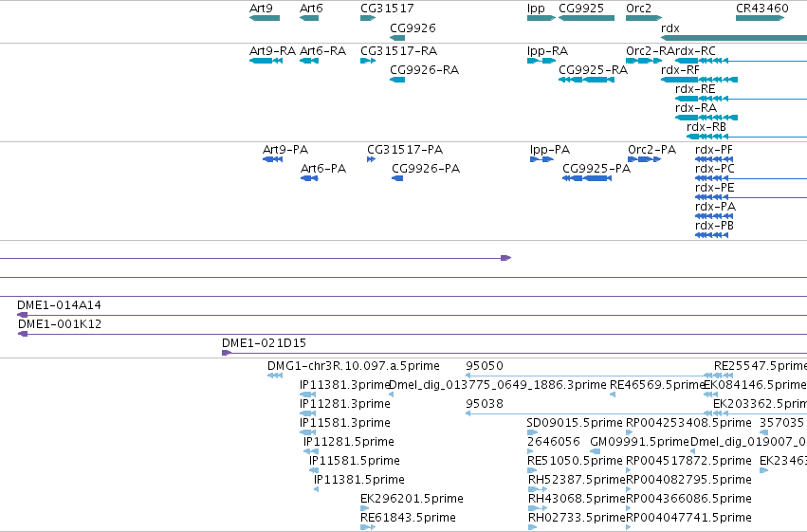Image resolution: width=807 pixels, height=532 pixels.
Task: Select the rdx-RB transcript
Action: tap(747, 137)
